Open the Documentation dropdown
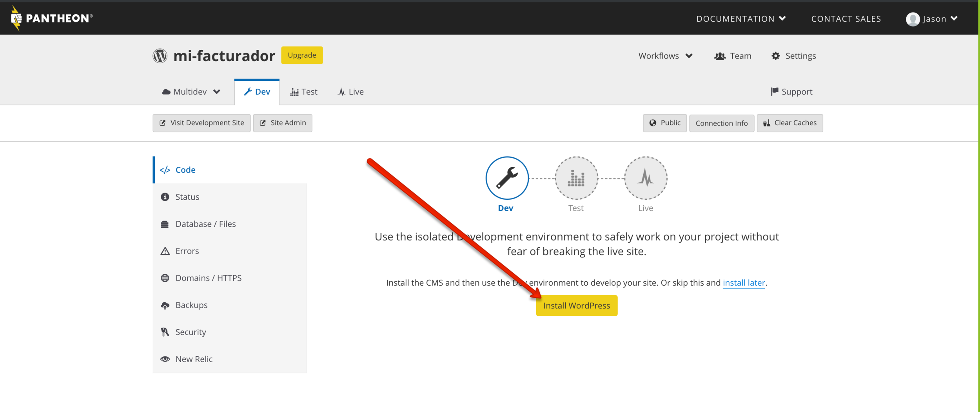The width and height of the screenshot is (980, 412). click(x=741, y=19)
